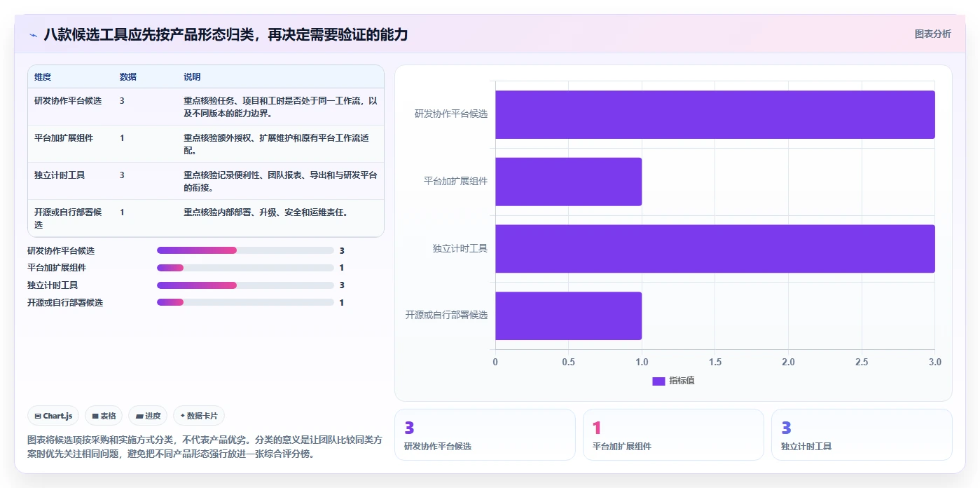Click 独立计时工具 chart axis label
The width and height of the screenshot is (980, 488).
coord(460,248)
